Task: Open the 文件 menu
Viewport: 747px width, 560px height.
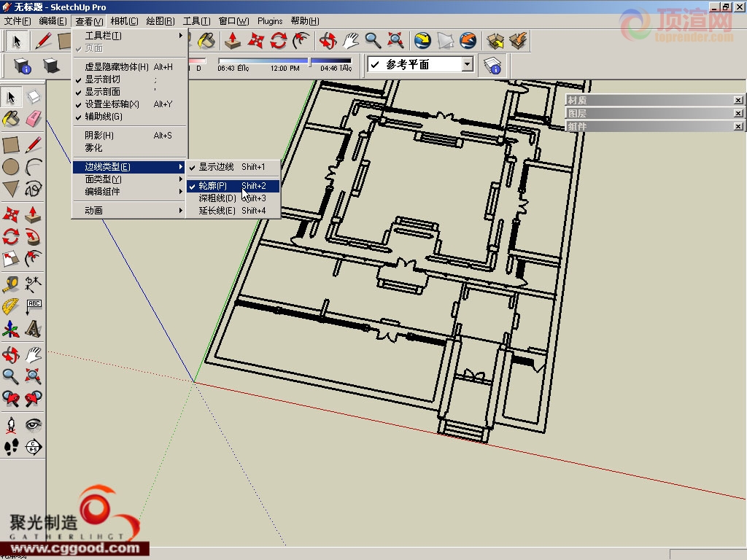Action: [18, 21]
